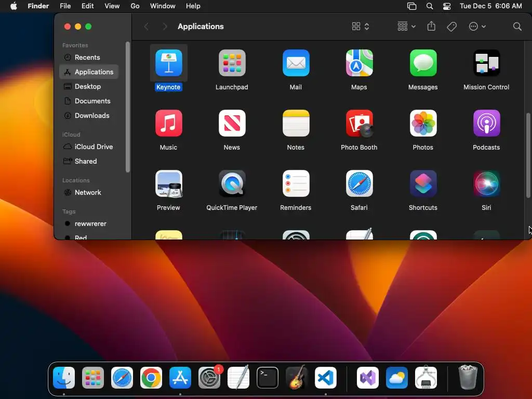Click the sidebar vertical scrollbar
The width and height of the screenshot is (532, 399).
pyautogui.click(x=128, y=107)
